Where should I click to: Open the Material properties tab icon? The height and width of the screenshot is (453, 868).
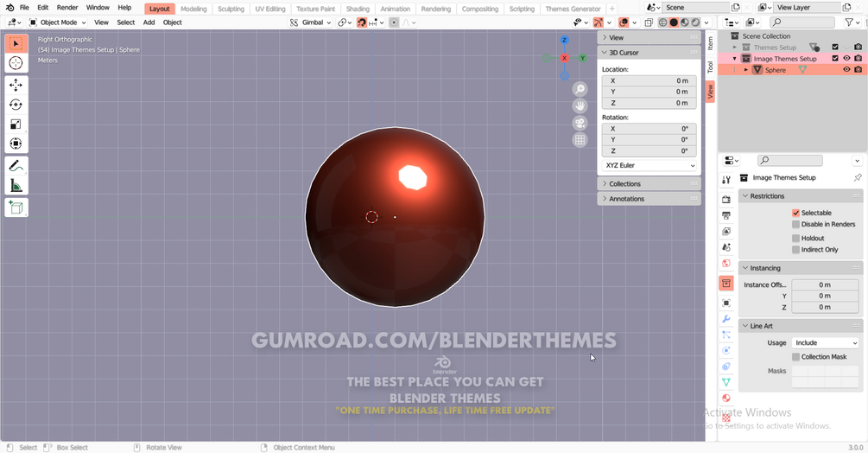(x=726, y=399)
